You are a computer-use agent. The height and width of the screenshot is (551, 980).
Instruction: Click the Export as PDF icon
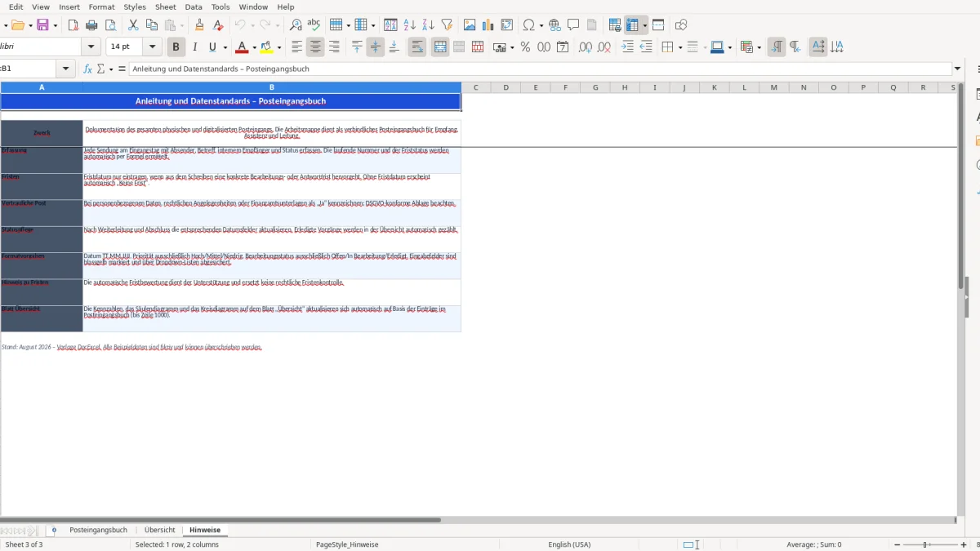click(x=73, y=25)
